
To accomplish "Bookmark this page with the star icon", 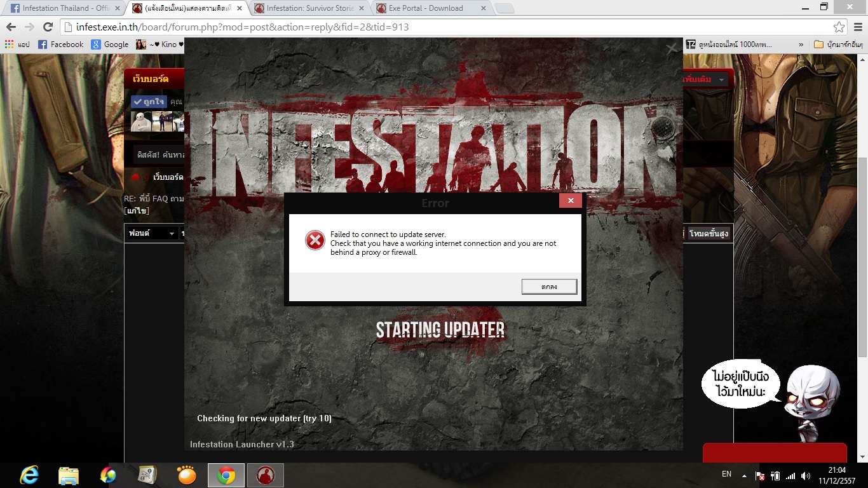I will coord(839,27).
